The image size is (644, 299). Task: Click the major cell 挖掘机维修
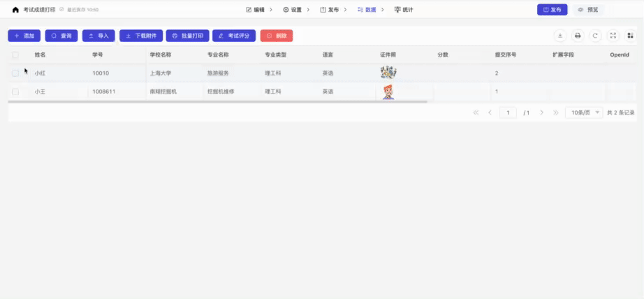pyautogui.click(x=221, y=92)
